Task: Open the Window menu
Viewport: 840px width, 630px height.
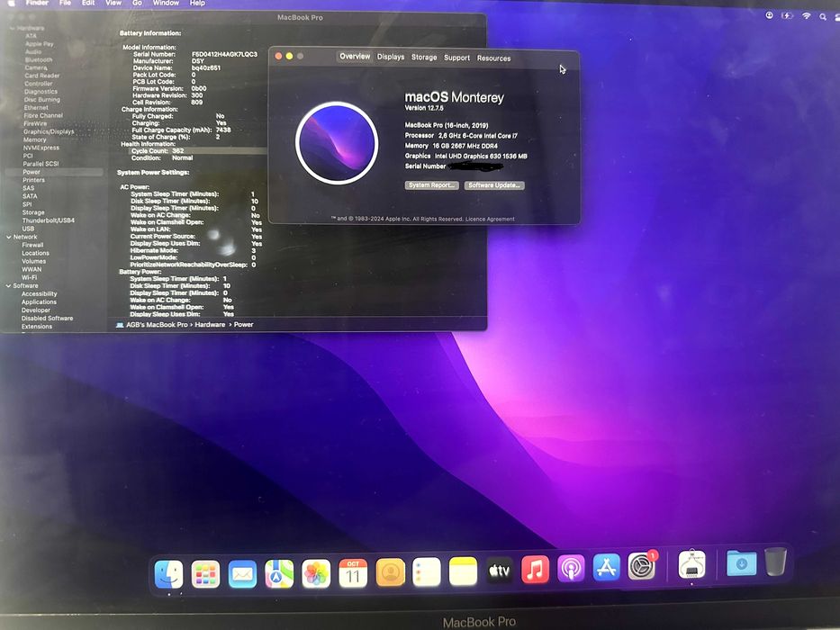Action: (x=166, y=3)
